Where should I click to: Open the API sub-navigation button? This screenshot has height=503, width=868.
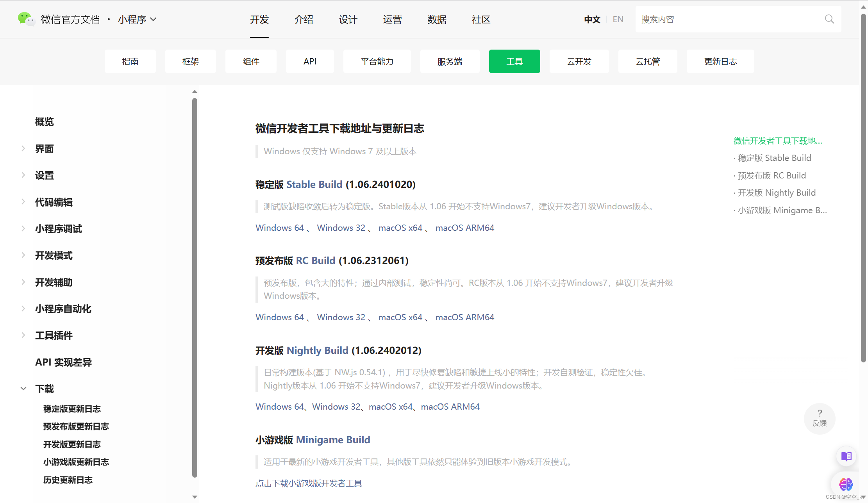310,61
